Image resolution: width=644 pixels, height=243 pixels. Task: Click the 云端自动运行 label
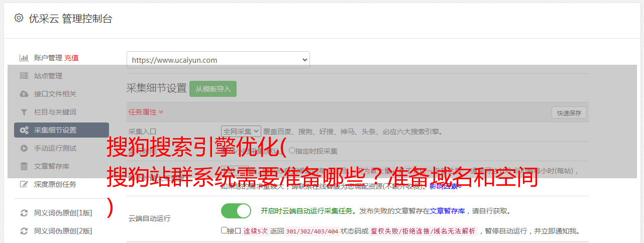click(150, 218)
